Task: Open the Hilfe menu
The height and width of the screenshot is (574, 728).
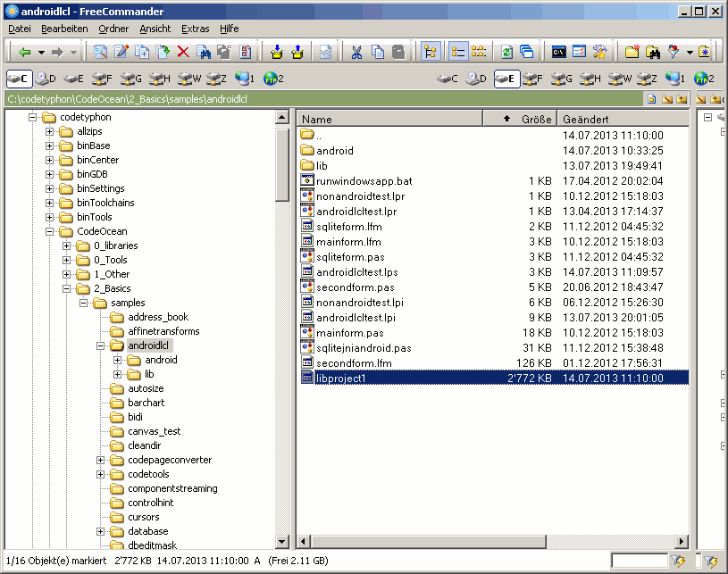Action: [230, 29]
